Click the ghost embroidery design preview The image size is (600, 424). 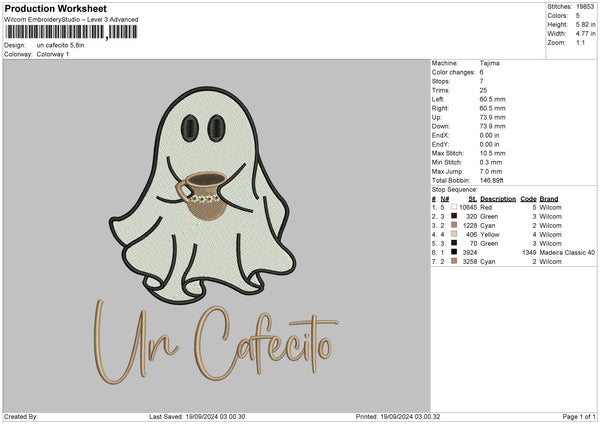(203, 195)
